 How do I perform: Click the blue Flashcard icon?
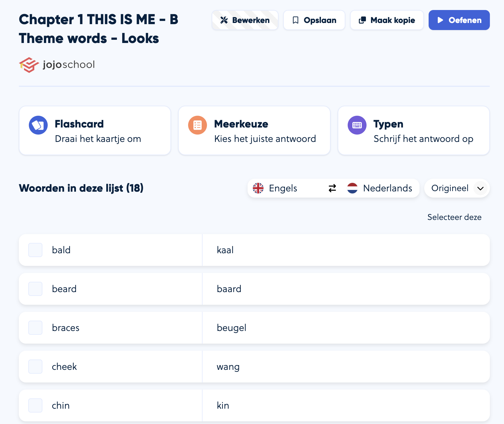38,125
